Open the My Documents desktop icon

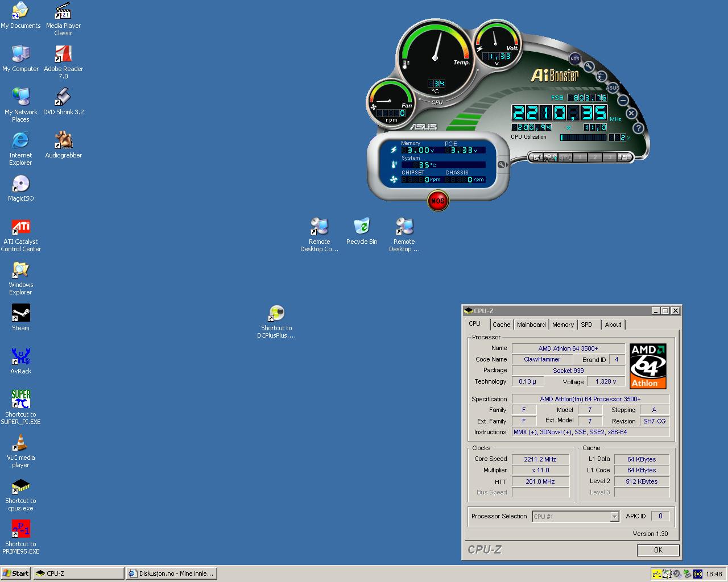pos(20,15)
